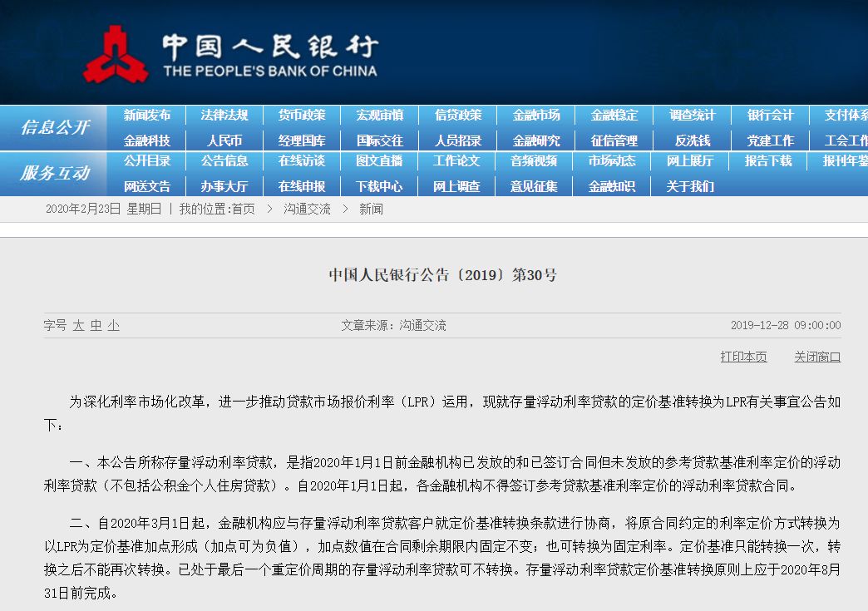Open 反洗钱 navigation link
This screenshot has height=611, width=868.
pyautogui.click(x=692, y=140)
